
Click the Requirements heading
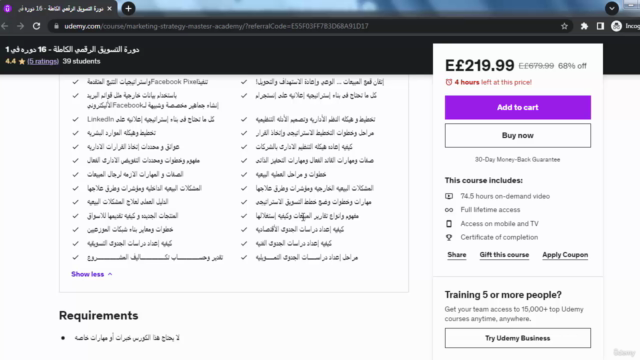click(x=98, y=316)
